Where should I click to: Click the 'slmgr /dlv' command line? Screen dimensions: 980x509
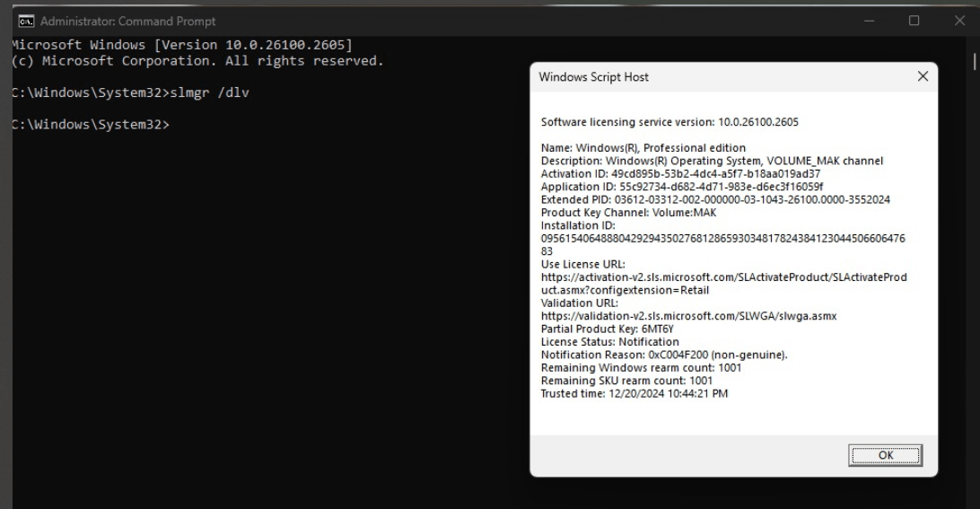pos(130,92)
